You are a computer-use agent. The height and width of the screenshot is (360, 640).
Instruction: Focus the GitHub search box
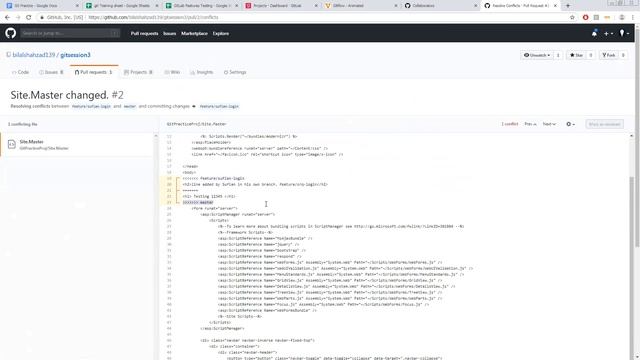[70, 33]
